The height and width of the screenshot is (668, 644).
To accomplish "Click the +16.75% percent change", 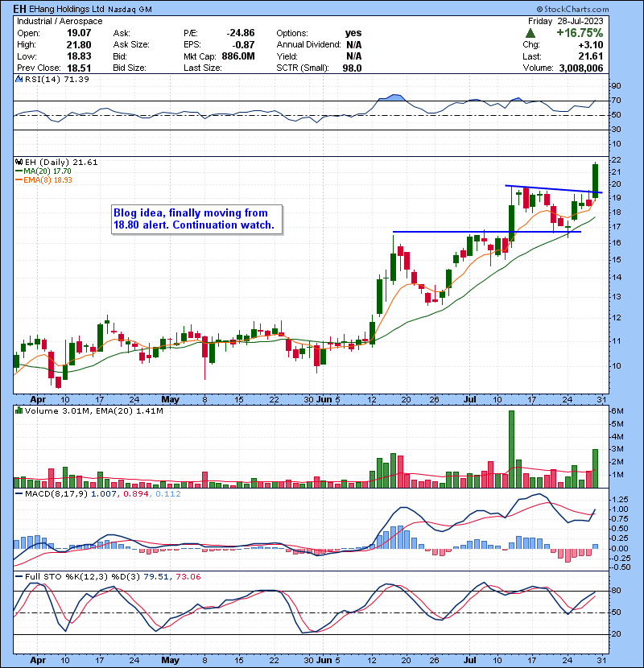I will tap(580, 33).
